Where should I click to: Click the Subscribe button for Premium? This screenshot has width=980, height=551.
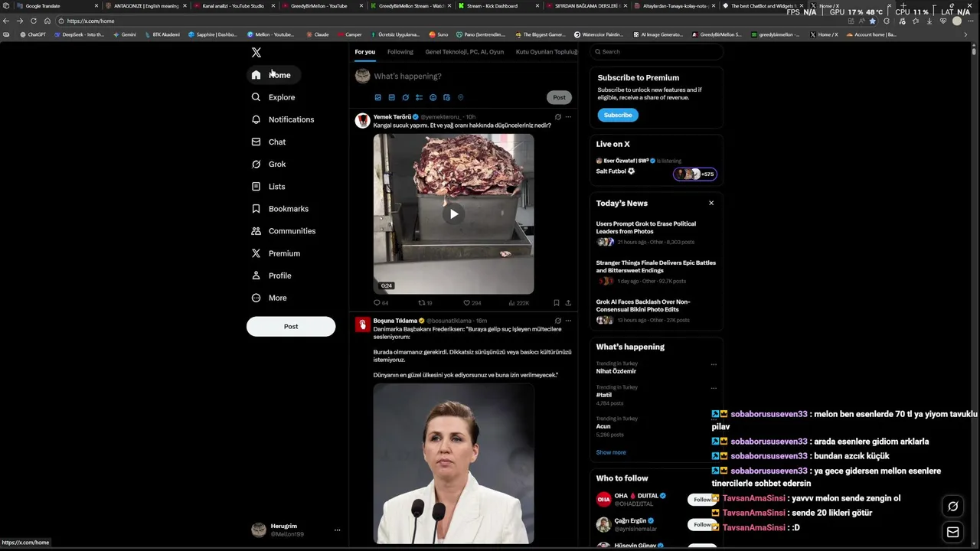[618, 115]
